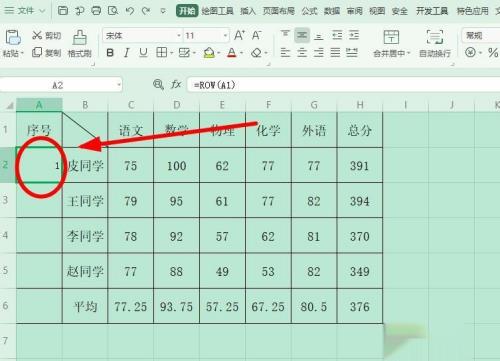Screen dimensions: 500x361
Task: Align text left
Action: (x=285, y=53)
